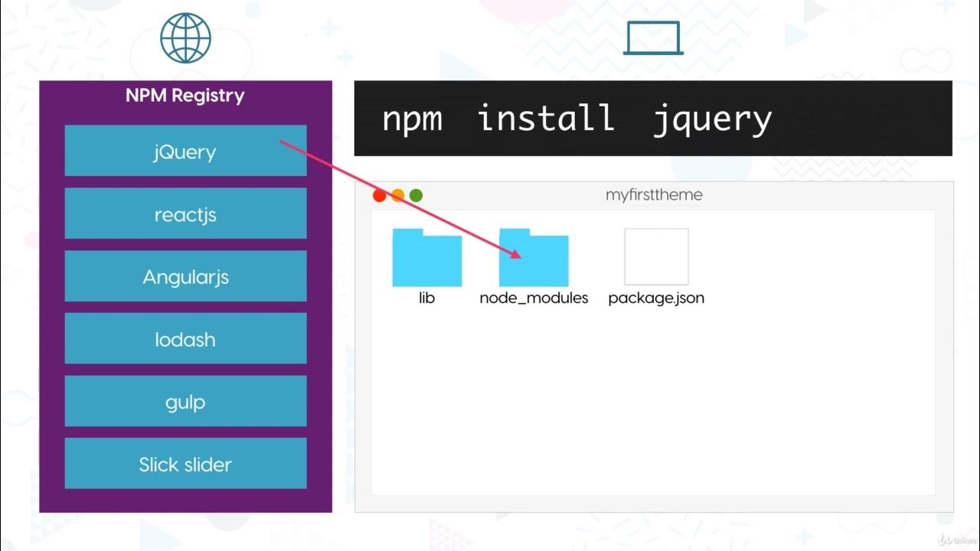Open the package.json file icon
Viewport: 980px width, 551px height.
[656, 256]
